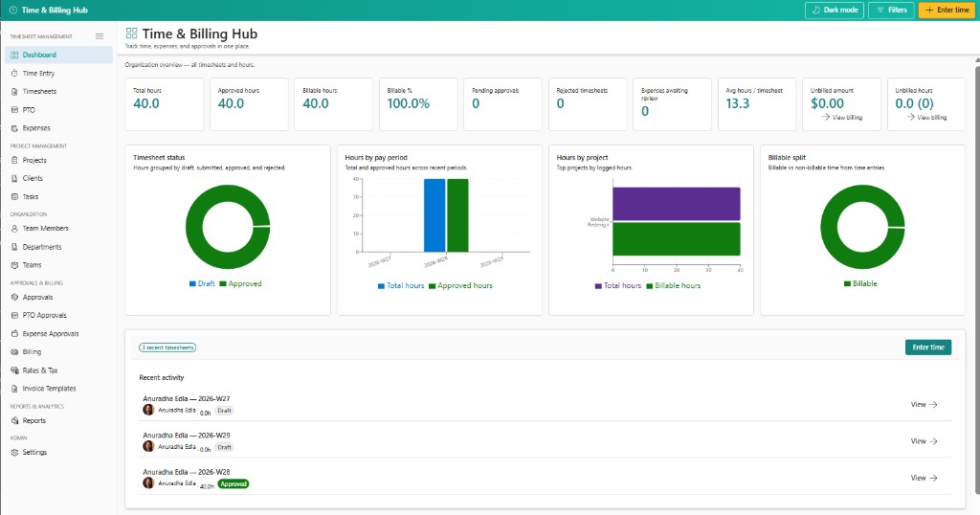Click the teal Enter time button
This screenshot has height=515, width=980.
pyautogui.click(x=928, y=347)
